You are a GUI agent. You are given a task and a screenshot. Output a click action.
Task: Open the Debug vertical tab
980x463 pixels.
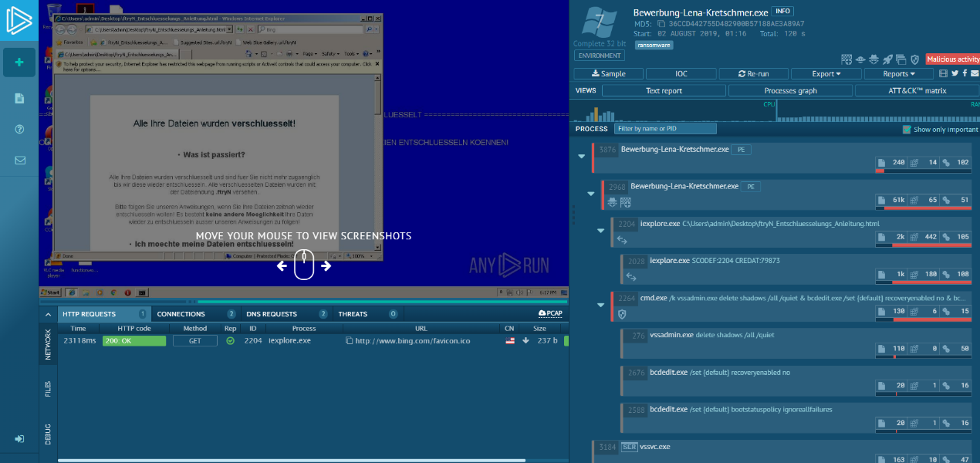point(47,434)
